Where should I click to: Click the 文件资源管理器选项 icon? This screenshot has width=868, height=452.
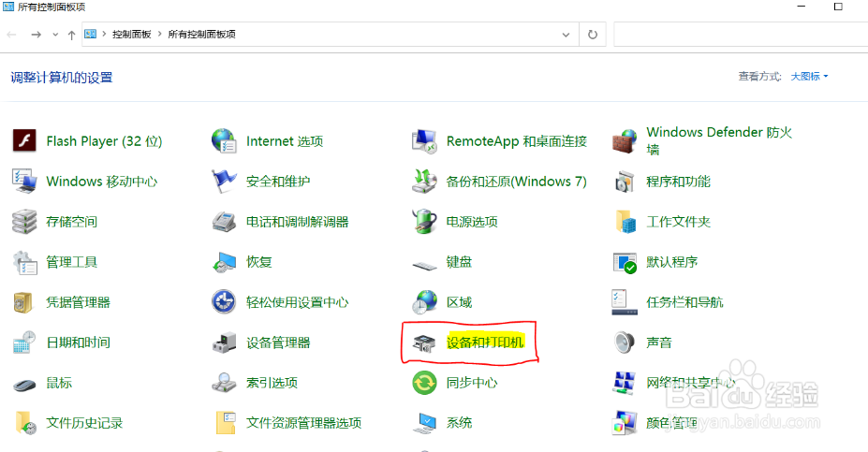click(226, 423)
